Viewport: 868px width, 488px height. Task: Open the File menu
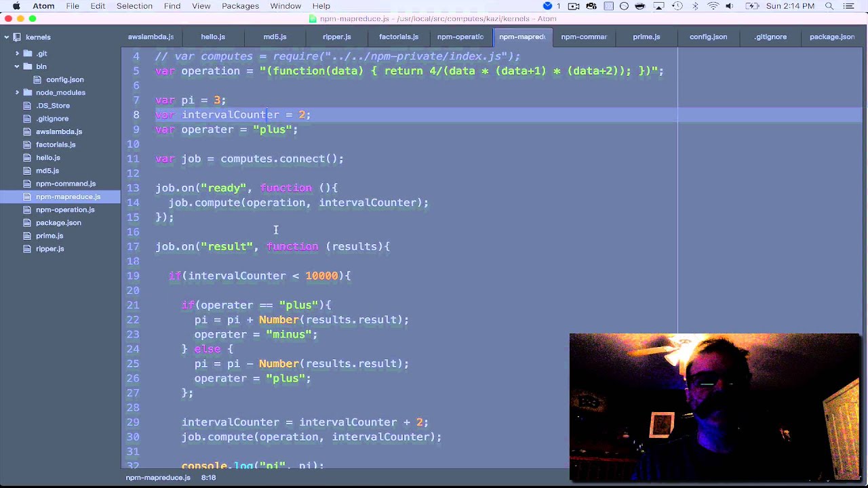click(x=73, y=6)
